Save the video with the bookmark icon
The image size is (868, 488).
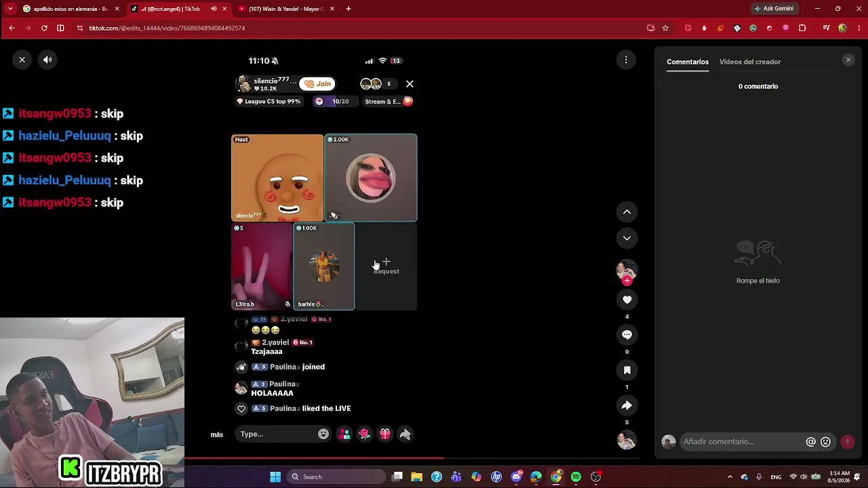click(627, 370)
